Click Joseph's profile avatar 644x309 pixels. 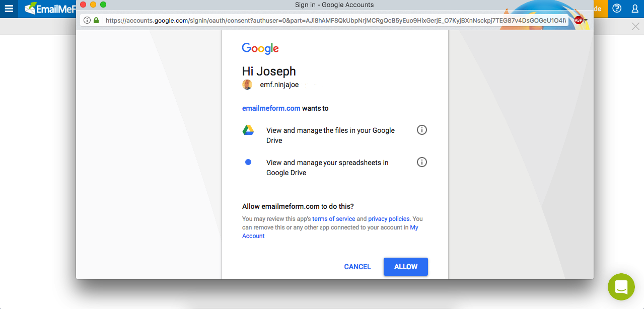point(247,85)
